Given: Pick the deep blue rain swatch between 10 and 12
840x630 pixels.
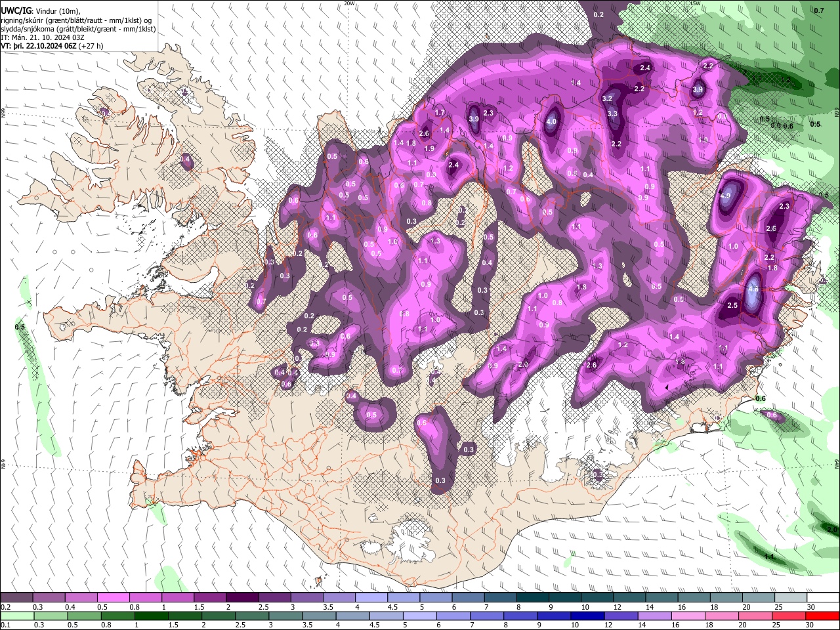Looking at the screenshot, I should [586, 616].
